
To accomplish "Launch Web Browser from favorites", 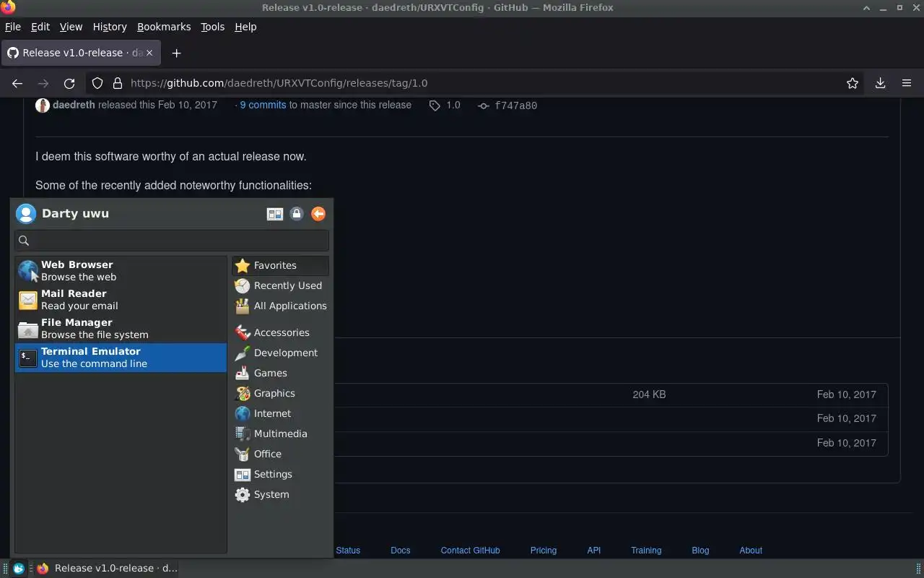I will coord(121,271).
